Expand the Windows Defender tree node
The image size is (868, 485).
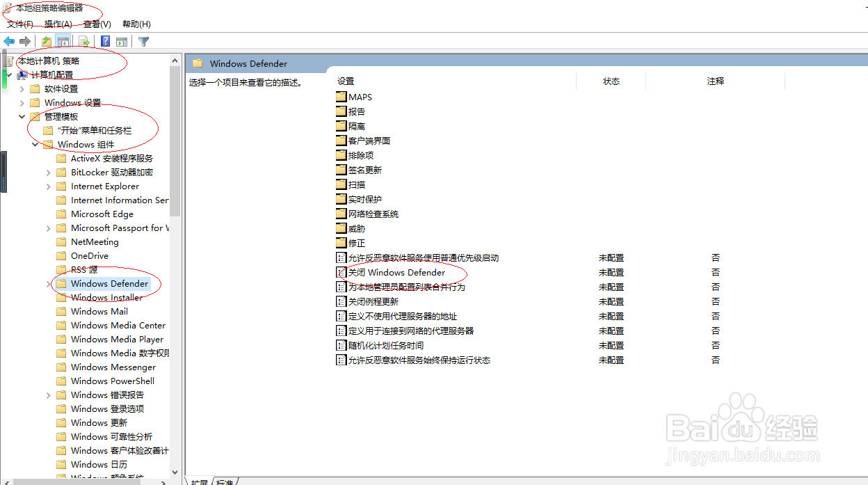tap(49, 283)
